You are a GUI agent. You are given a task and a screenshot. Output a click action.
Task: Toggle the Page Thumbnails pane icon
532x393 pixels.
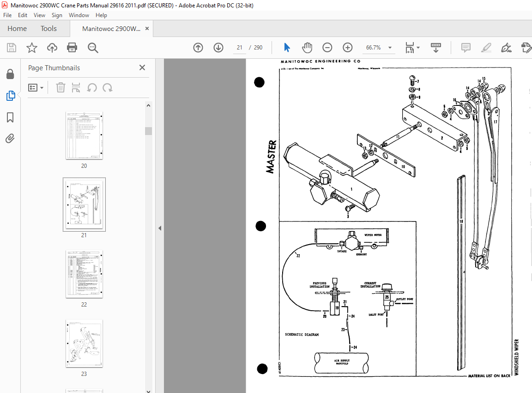(x=11, y=96)
